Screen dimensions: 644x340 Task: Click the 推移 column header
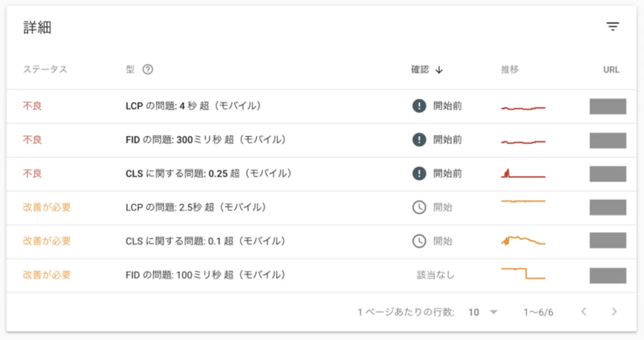pos(510,70)
